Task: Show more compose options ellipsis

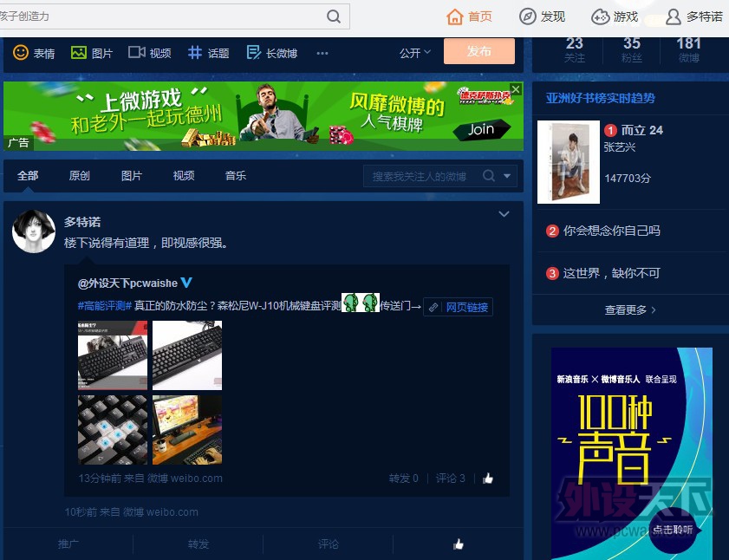Action: point(322,53)
